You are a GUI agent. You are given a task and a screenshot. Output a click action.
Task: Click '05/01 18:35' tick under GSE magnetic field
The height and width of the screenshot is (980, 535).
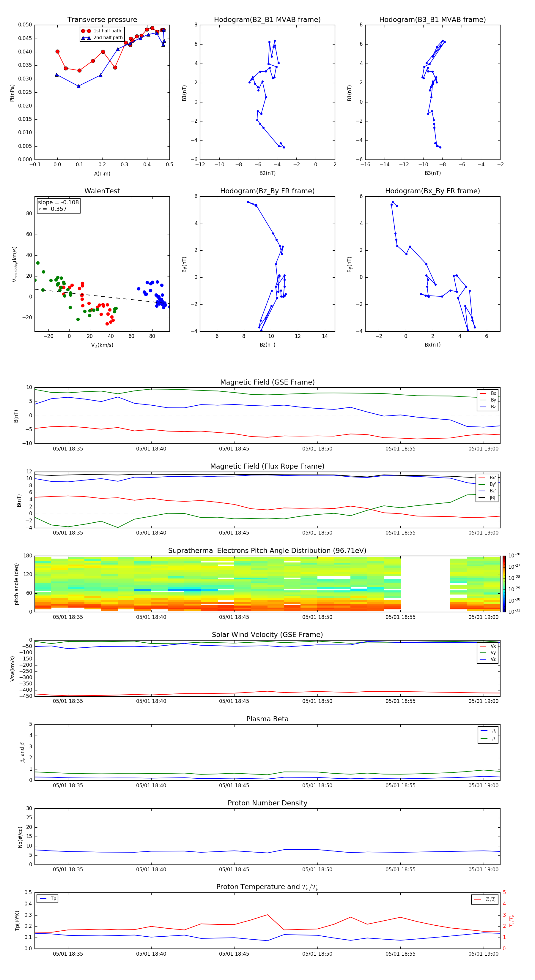(x=68, y=449)
